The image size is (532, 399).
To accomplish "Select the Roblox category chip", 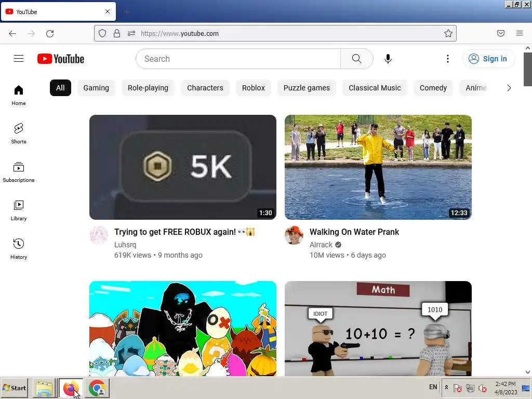I will (254, 88).
